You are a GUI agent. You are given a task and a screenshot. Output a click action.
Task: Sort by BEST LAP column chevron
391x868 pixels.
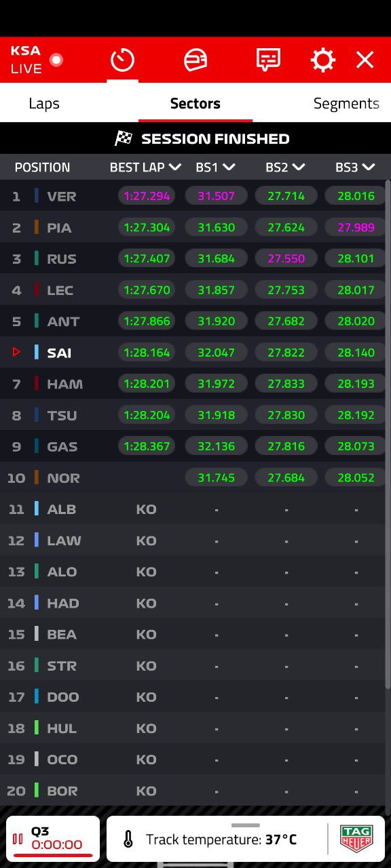(x=175, y=167)
